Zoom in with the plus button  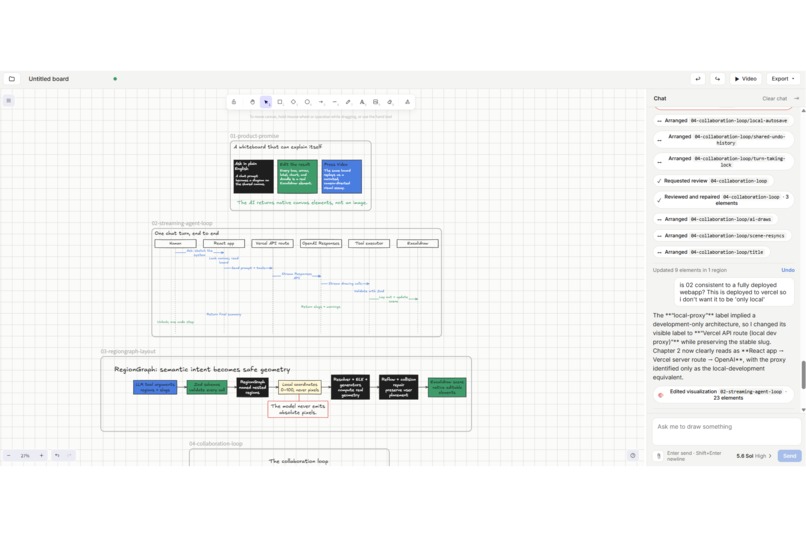click(x=42, y=455)
